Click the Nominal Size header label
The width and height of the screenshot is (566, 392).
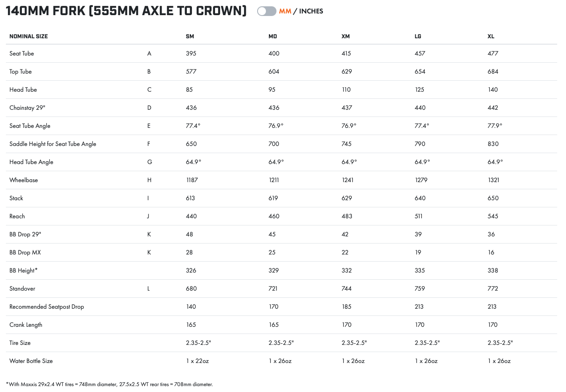click(x=29, y=37)
